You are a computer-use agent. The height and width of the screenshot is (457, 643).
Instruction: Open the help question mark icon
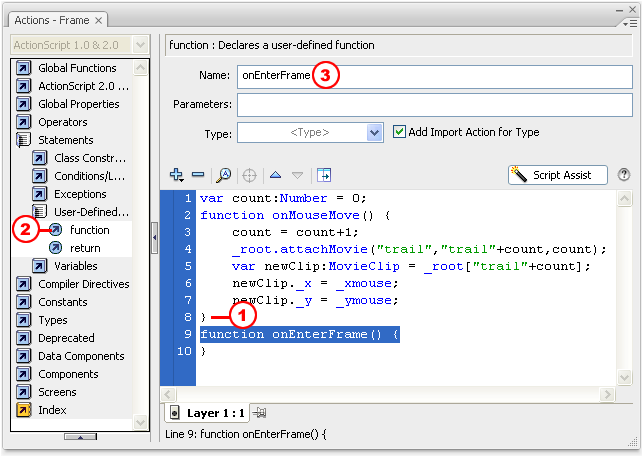(x=624, y=174)
